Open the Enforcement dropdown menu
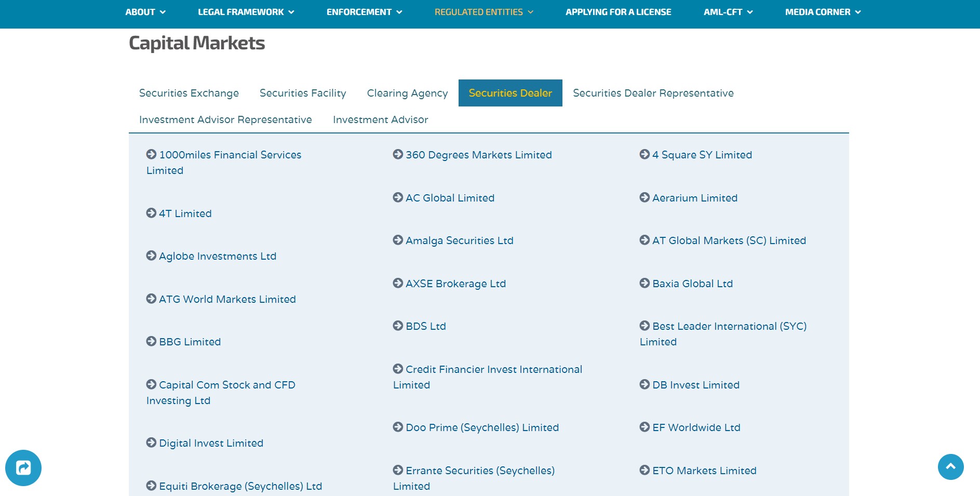Screen dimensions: 980x496 [x=364, y=12]
